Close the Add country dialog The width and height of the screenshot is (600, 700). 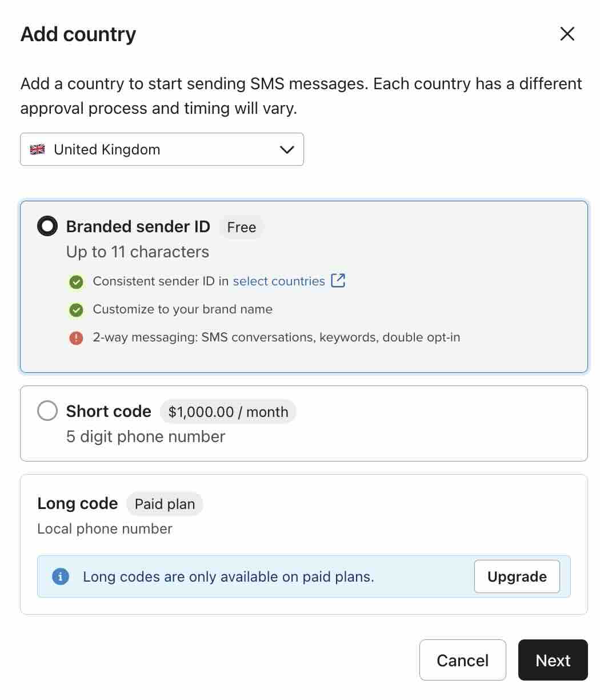click(567, 34)
